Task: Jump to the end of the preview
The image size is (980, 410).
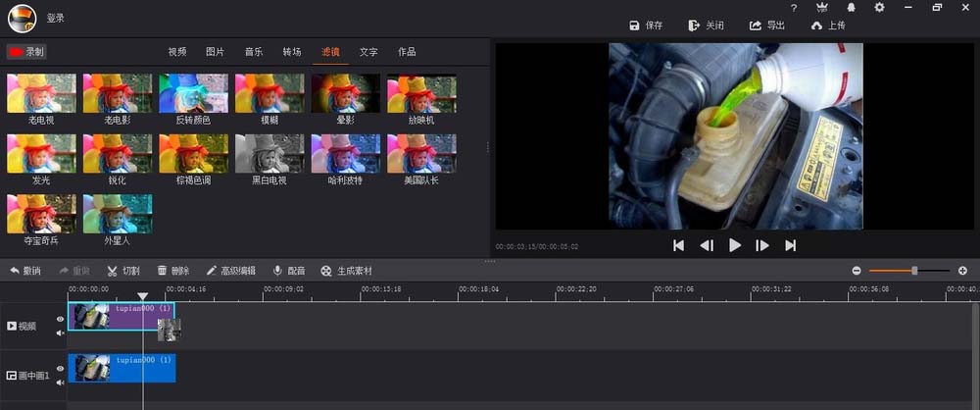Action: tap(790, 245)
